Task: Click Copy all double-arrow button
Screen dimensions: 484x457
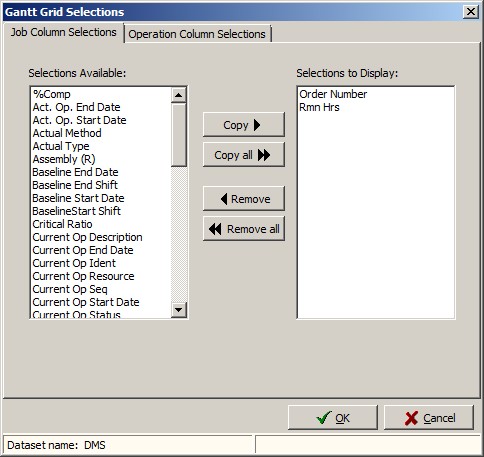Action: [x=244, y=155]
